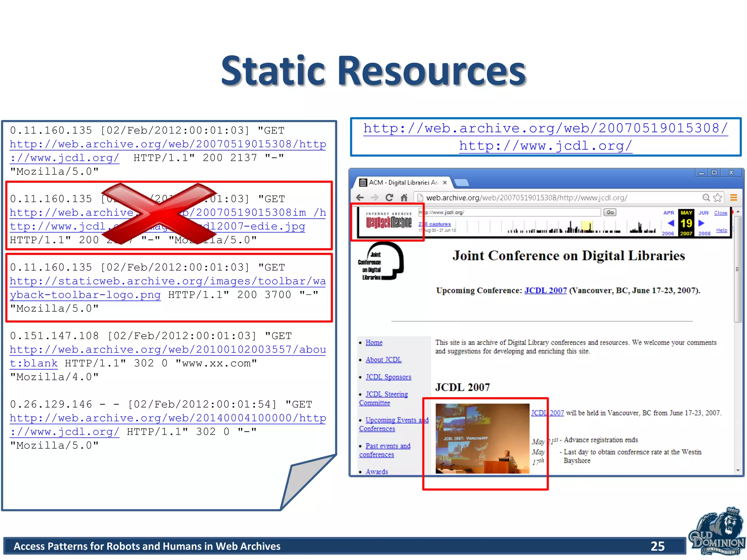Open the JCDL 2007 upcoming conference link
Screen dimensions: 747x560
(545, 291)
